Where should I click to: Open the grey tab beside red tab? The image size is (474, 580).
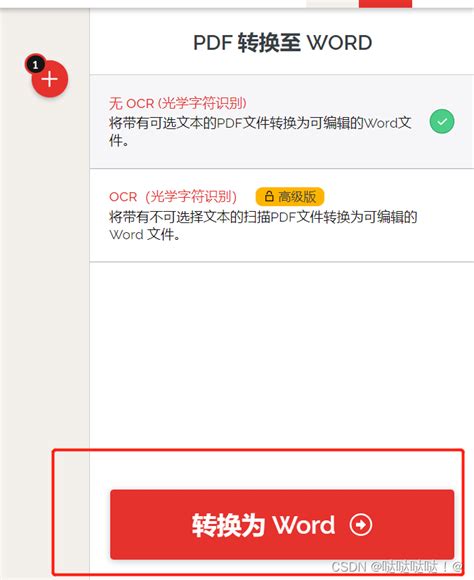pos(332,4)
